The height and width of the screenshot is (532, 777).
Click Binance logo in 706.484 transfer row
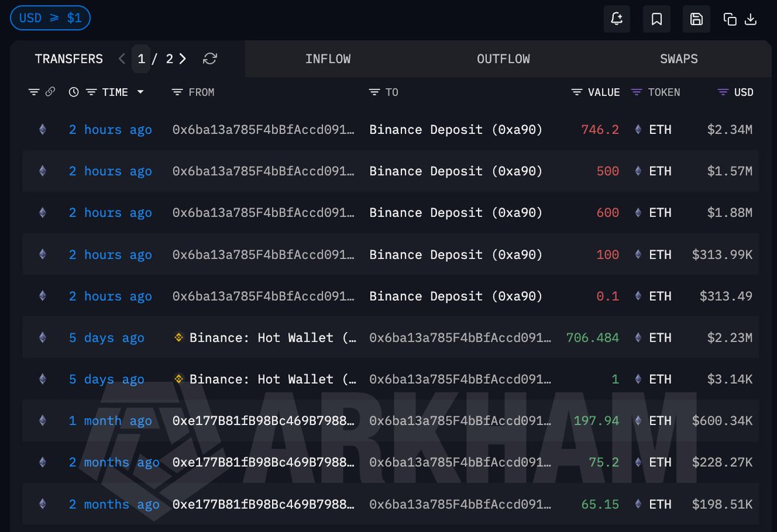click(179, 337)
